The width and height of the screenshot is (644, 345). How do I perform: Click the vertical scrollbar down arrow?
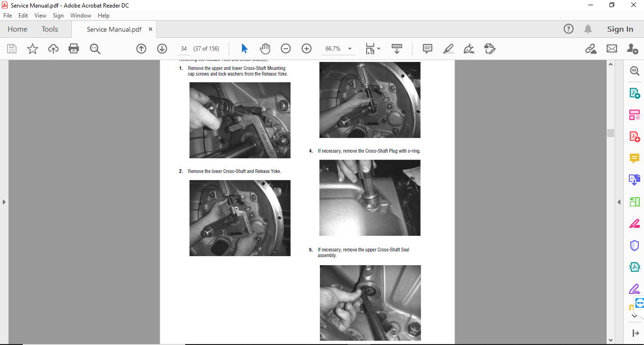coord(610,340)
